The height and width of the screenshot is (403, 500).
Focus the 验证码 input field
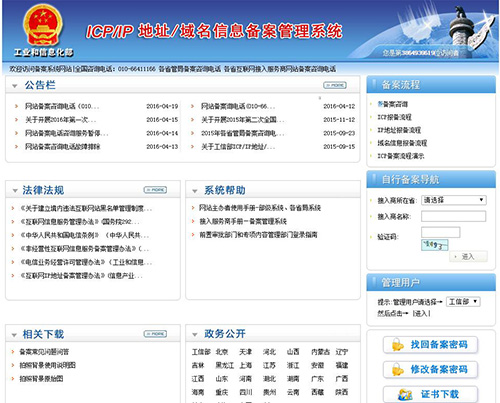click(441, 232)
